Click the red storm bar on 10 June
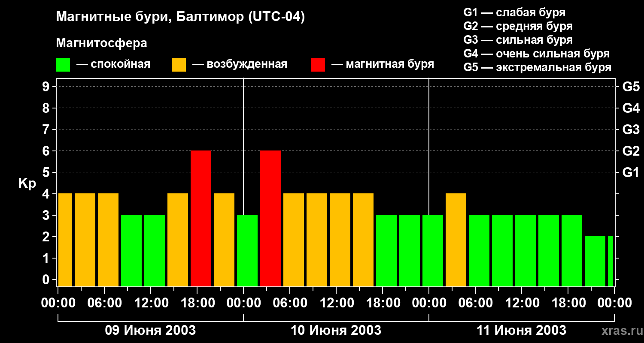The width and height of the screenshot is (644, 343). 270,218
